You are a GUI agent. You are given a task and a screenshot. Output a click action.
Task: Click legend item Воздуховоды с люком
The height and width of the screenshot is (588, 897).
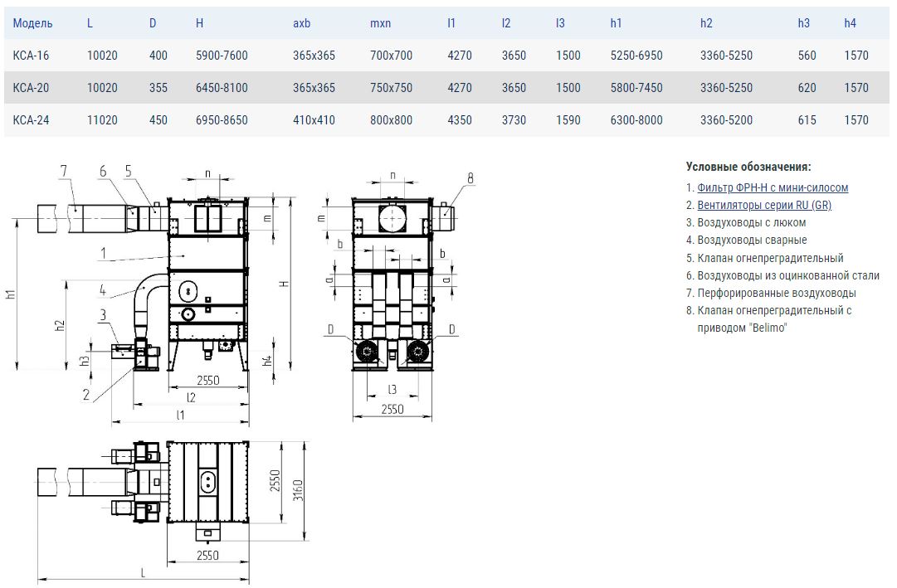(752, 222)
